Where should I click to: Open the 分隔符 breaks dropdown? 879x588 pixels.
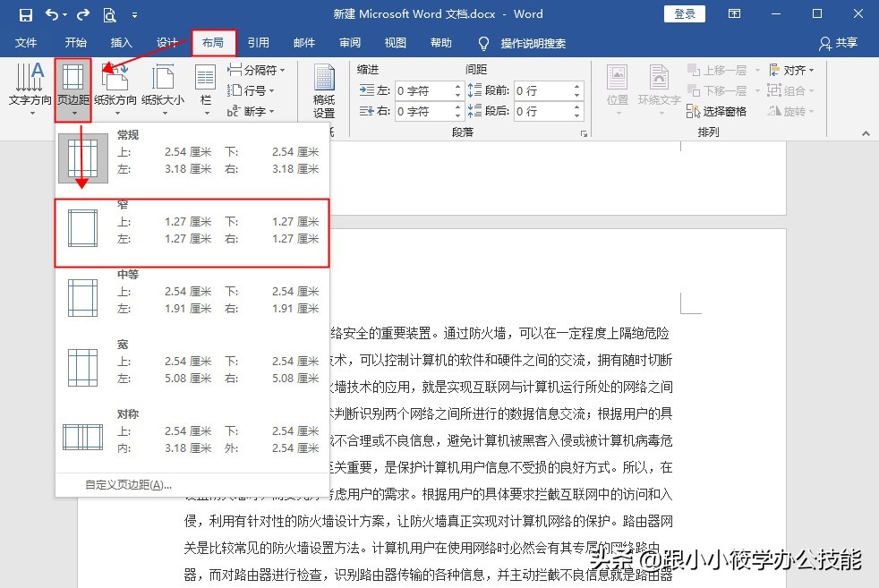(x=257, y=70)
